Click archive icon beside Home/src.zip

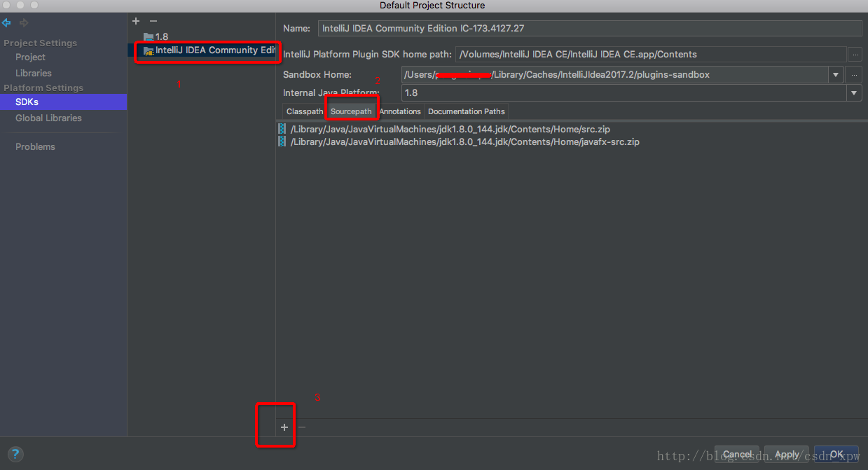(x=282, y=129)
